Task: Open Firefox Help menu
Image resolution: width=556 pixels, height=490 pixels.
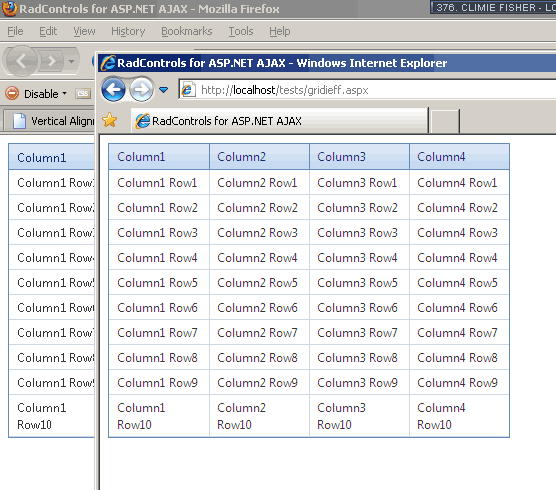Action: click(279, 31)
